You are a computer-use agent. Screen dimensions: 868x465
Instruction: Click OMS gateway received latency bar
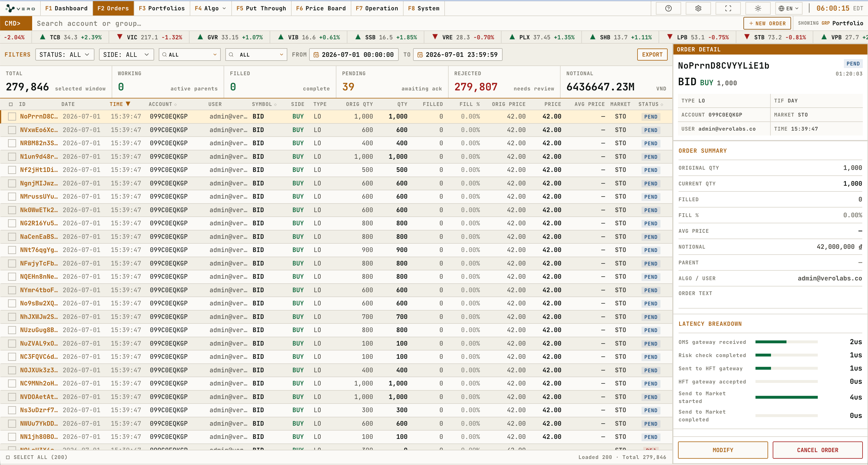point(786,342)
